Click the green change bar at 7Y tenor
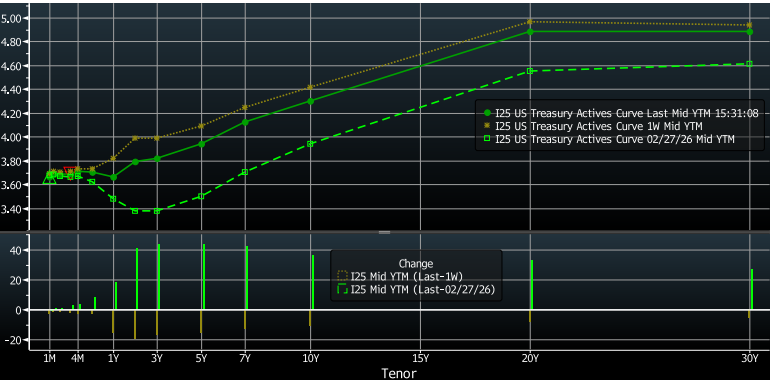Viewport: 770px width, 380px height. coord(247,278)
